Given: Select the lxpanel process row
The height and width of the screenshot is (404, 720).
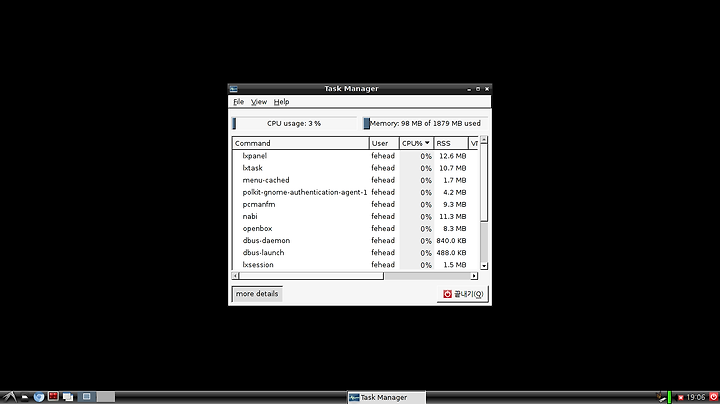Looking at the screenshot, I should point(356,156).
